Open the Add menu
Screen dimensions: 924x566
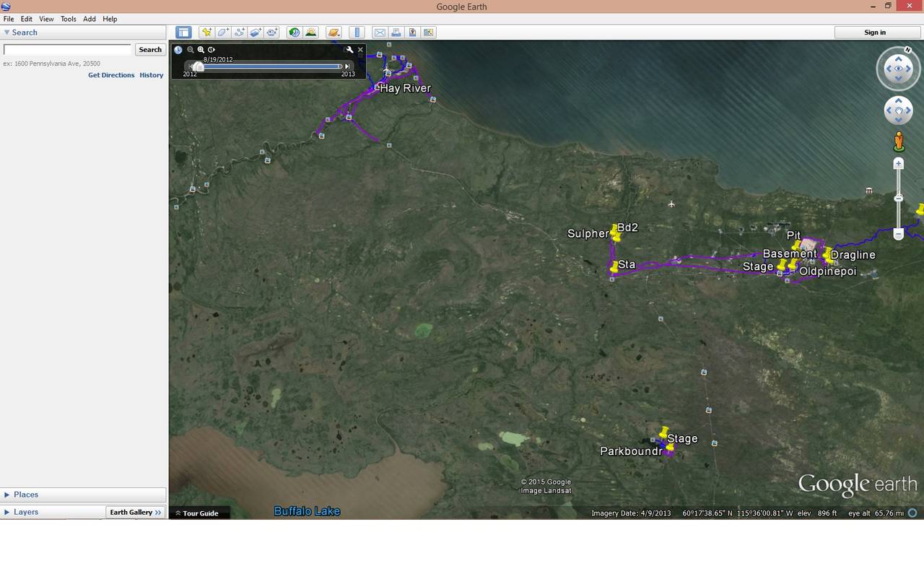tap(90, 19)
